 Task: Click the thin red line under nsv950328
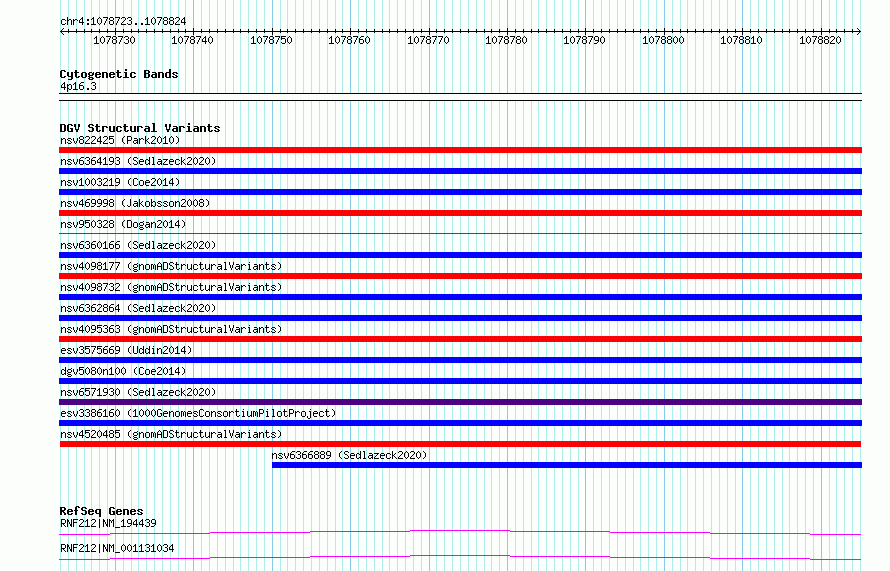tap(460, 233)
